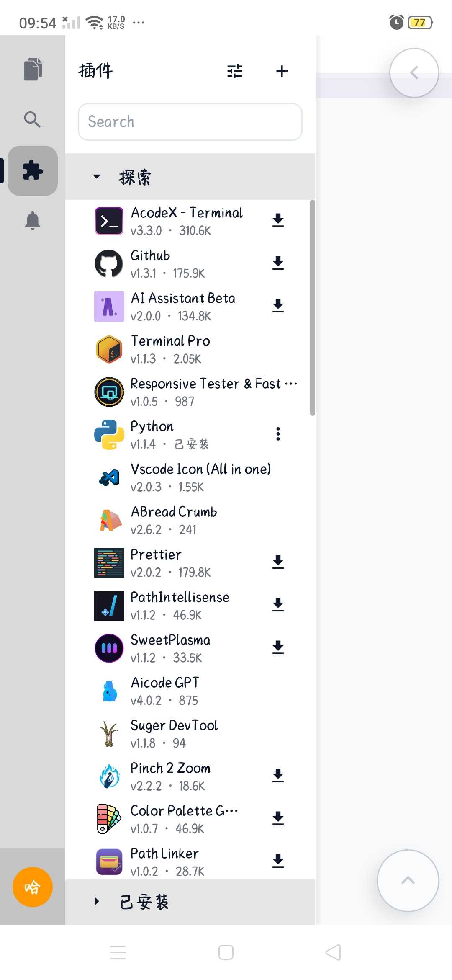
Task: Focus the plugin Search field
Action: (x=190, y=122)
